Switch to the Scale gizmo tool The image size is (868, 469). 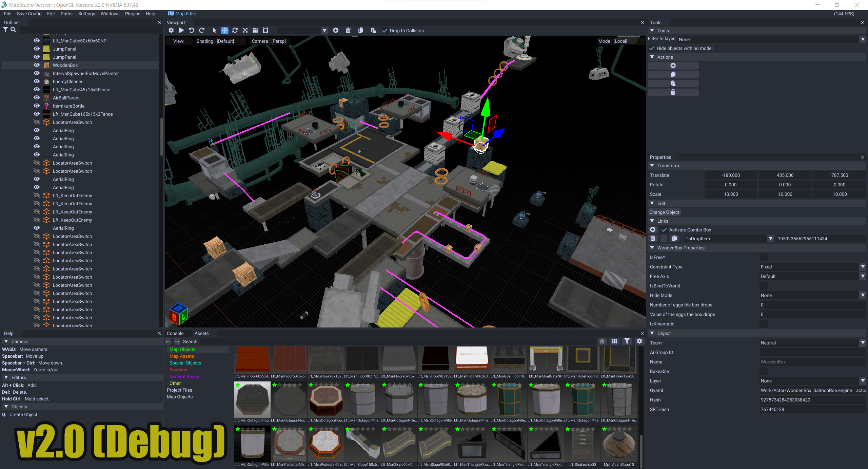tap(245, 30)
